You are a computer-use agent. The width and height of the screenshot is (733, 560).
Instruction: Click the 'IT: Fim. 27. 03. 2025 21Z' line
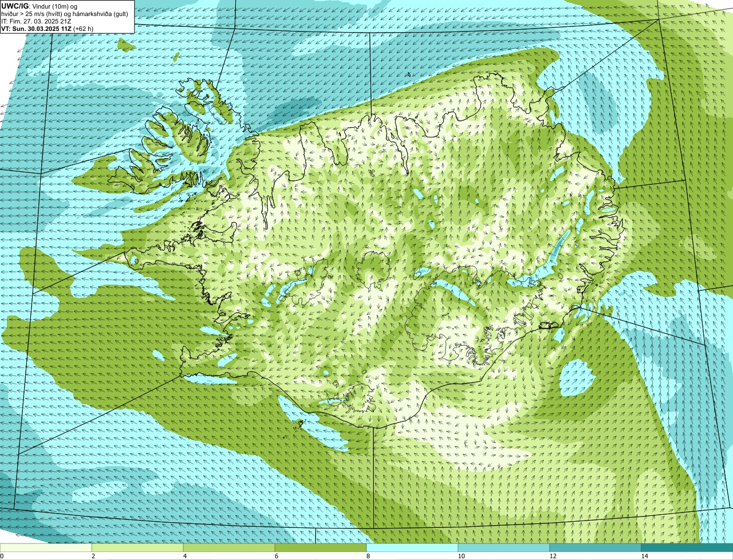[37, 21]
